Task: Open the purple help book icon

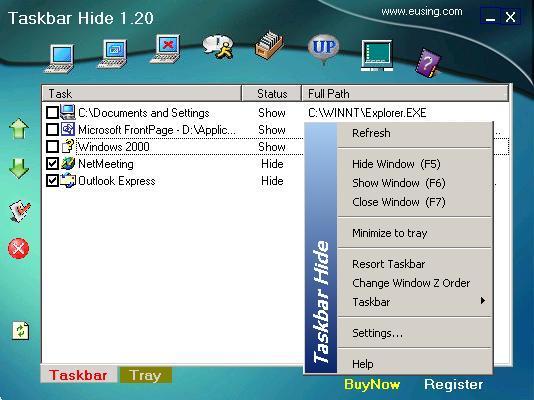Action: [x=428, y=63]
